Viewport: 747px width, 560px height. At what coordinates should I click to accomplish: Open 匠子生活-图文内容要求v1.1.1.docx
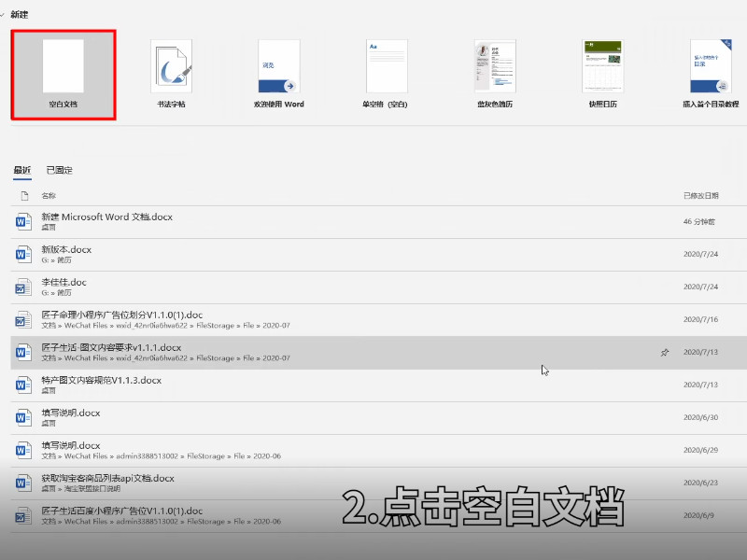(379, 353)
